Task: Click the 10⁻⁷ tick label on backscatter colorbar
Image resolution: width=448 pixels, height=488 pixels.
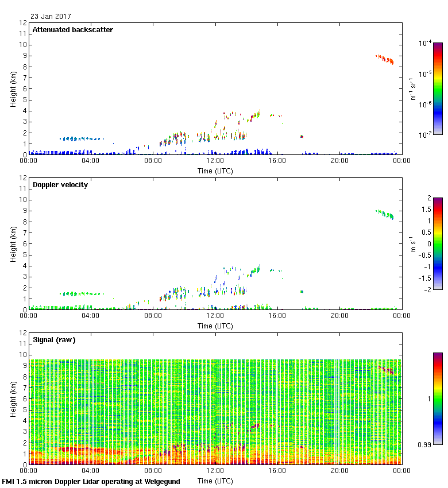Action: (x=425, y=134)
